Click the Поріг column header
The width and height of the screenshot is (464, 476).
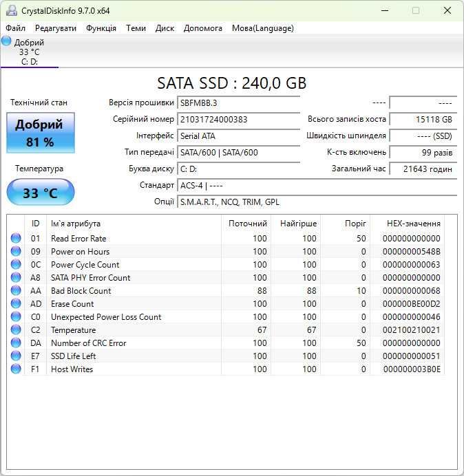click(345, 224)
